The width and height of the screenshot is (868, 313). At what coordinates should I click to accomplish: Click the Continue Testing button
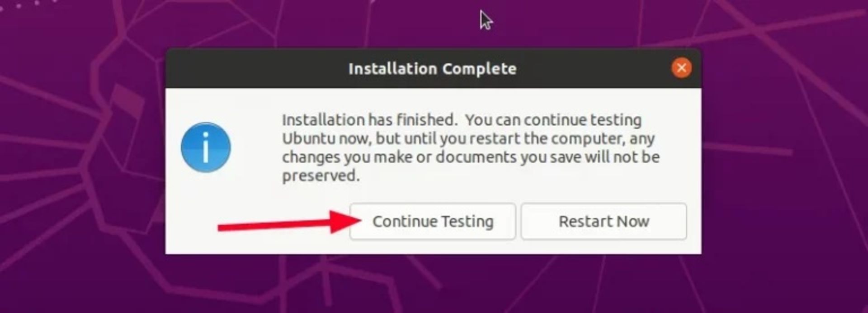tap(433, 221)
